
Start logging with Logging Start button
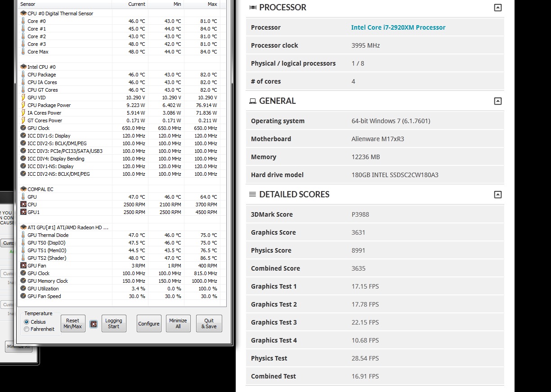pos(114,324)
